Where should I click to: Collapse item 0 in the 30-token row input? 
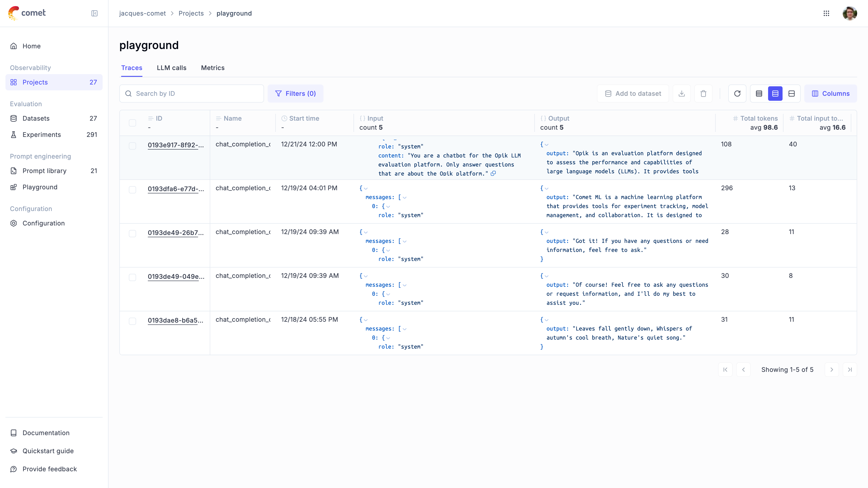pos(388,294)
